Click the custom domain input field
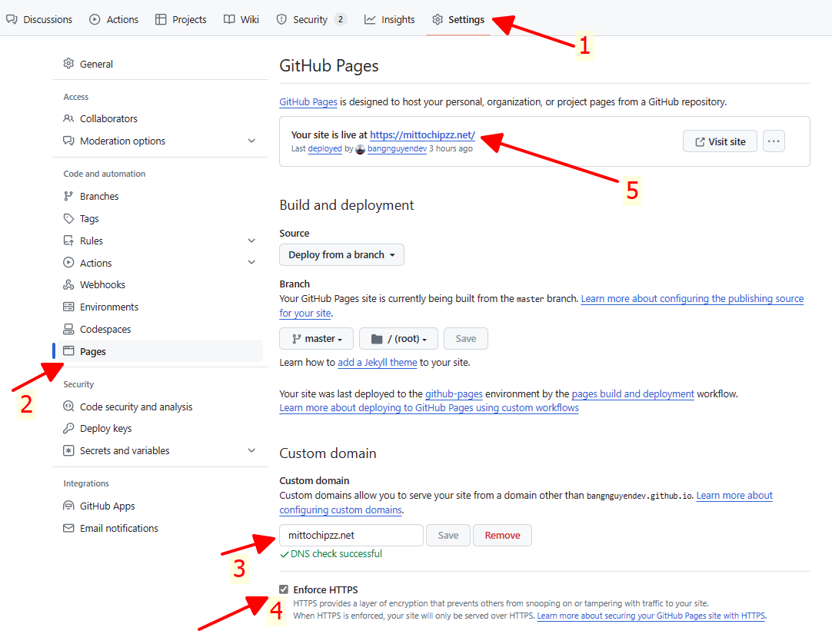Screen dimensions: 832x644 (351, 535)
